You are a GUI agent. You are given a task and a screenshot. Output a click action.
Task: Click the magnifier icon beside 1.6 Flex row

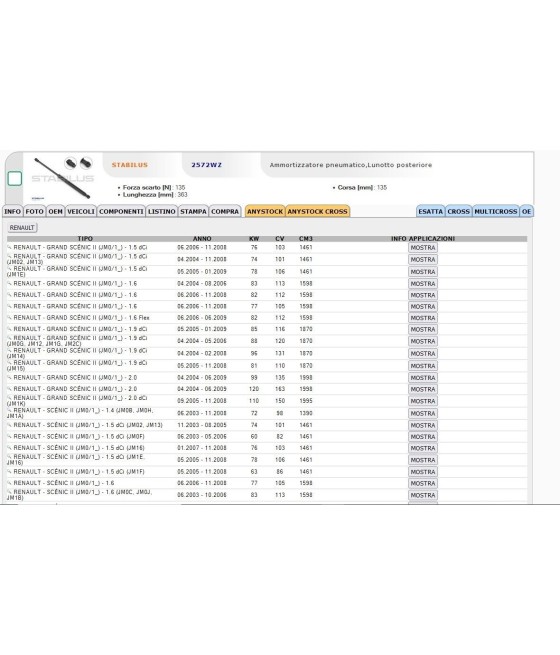(10, 318)
